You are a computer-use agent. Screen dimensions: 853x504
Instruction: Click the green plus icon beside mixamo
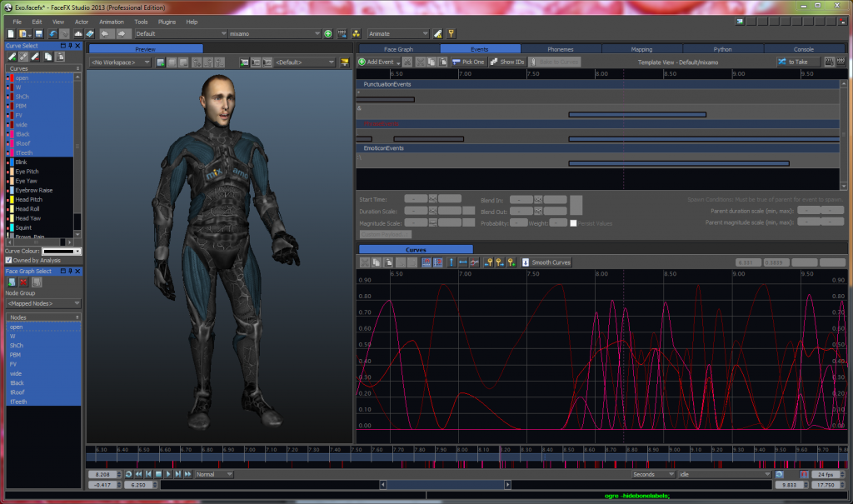tap(328, 34)
